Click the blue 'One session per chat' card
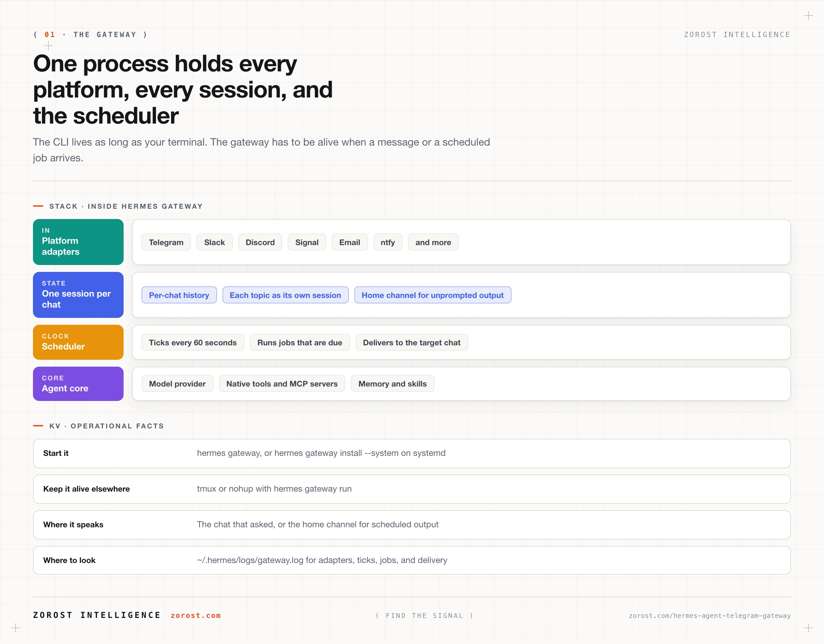Viewport: 824px width, 644px height. click(78, 295)
